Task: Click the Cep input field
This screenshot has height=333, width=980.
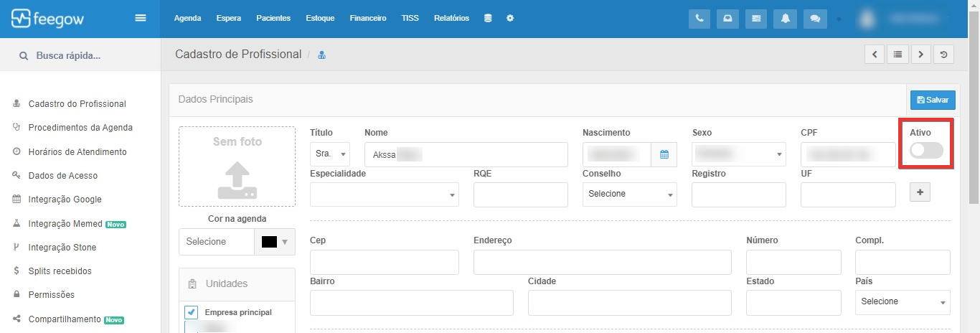Action: tap(385, 263)
